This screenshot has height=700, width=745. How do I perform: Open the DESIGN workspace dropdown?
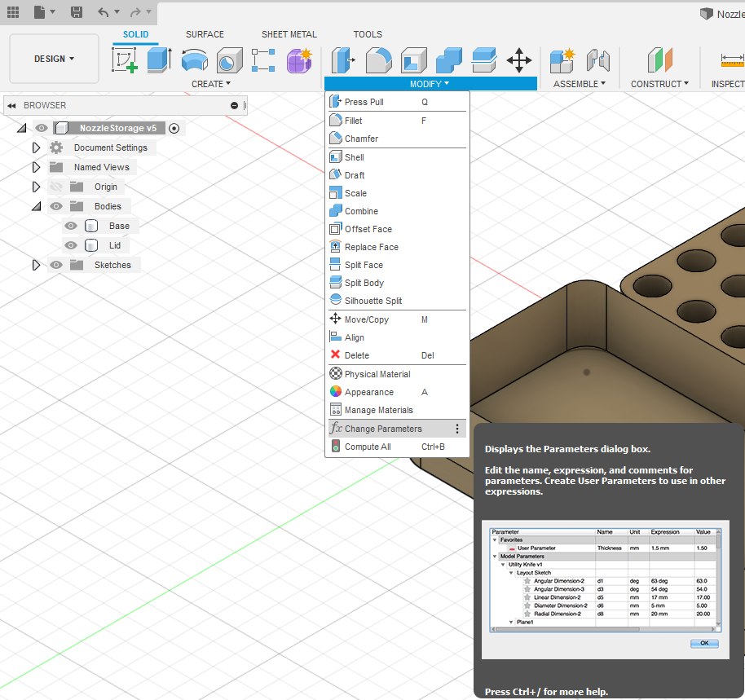[54, 59]
